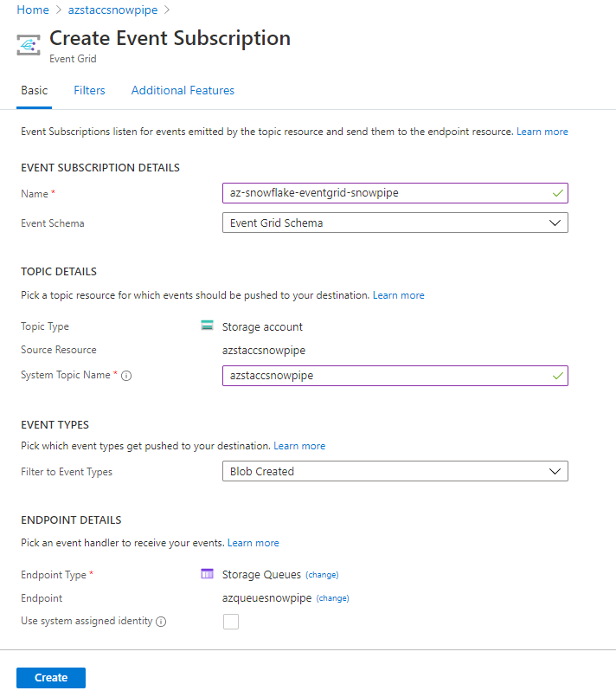Change the azqueuesnowpipe endpoint
The width and height of the screenshot is (616, 697).
(332, 598)
